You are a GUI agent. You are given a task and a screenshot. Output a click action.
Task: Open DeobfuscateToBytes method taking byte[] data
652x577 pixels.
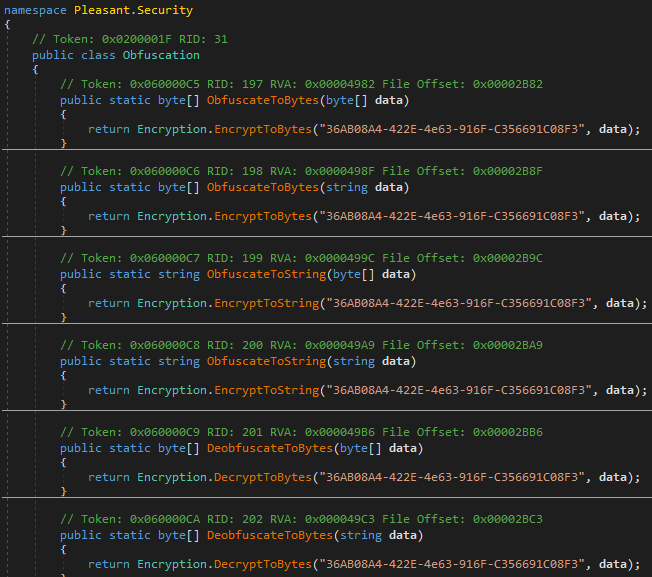tap(269, 448)
